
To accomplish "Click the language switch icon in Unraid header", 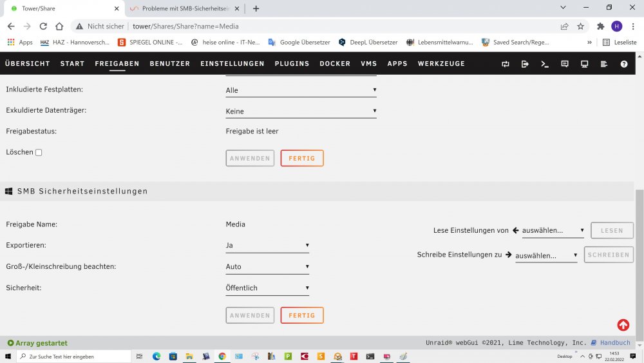I will click(x=505, y=64).
